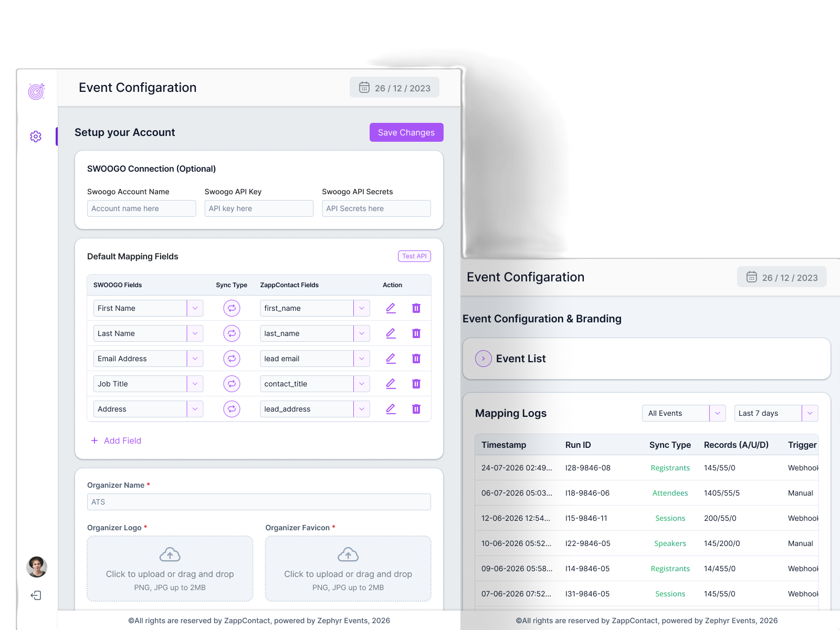The width and height of the screenshot is (840, 630).
Task: Open the Job Title SWOOGO field dropdown
Action: [x=195, y=384]
